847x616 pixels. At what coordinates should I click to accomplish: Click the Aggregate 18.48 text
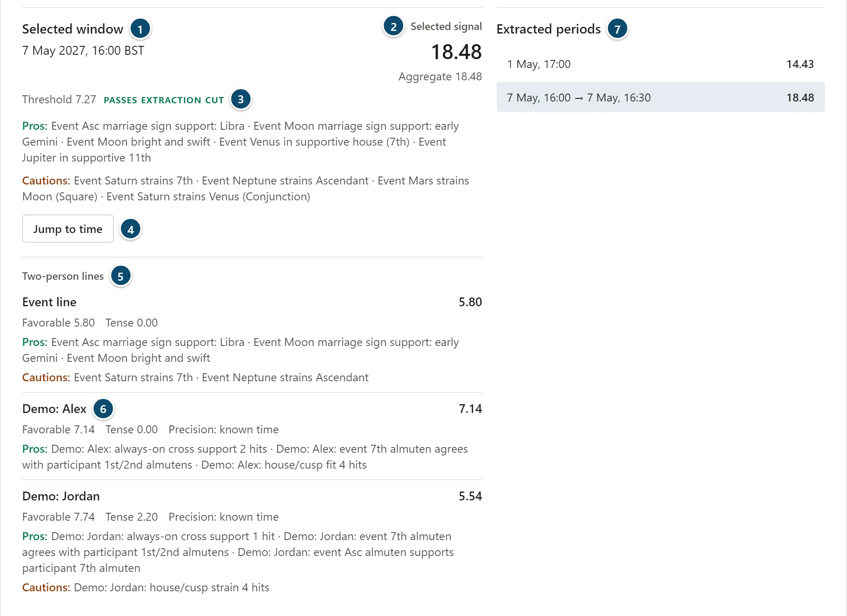[440, 76]
